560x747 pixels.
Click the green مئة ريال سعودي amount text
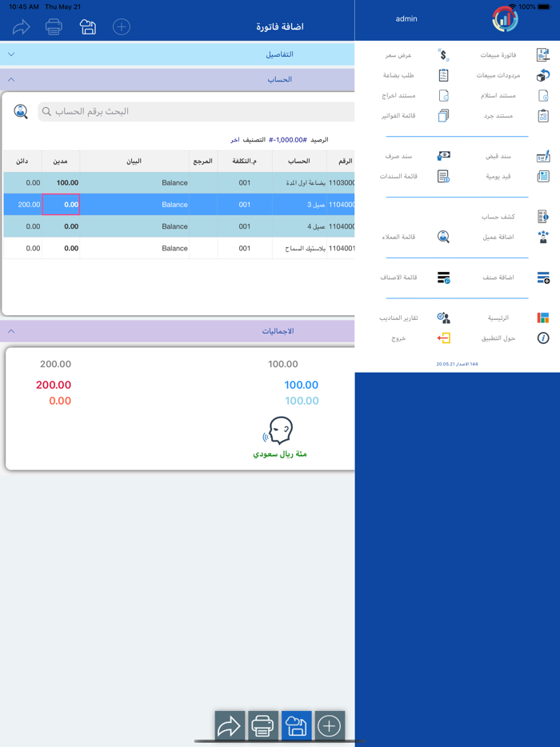[x=280, y=454]
